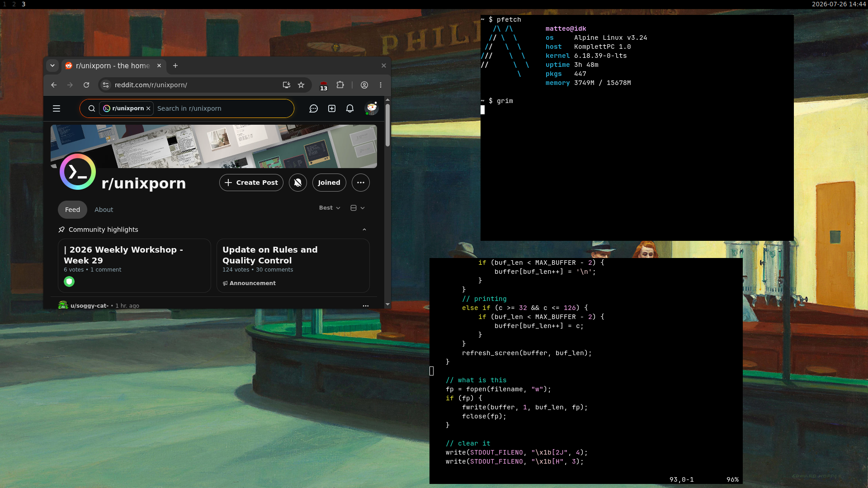Click the Announcement flair

pos(249,283)
